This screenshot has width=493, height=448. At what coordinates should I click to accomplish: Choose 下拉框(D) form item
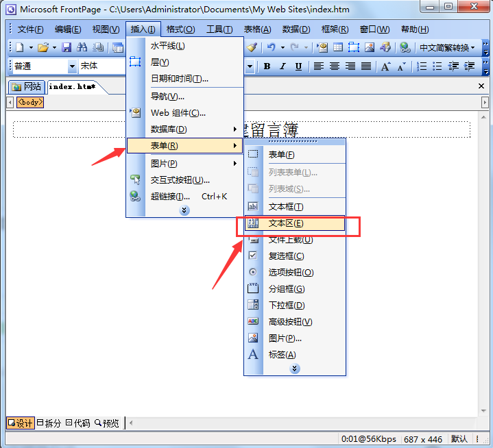click(295, 306)
